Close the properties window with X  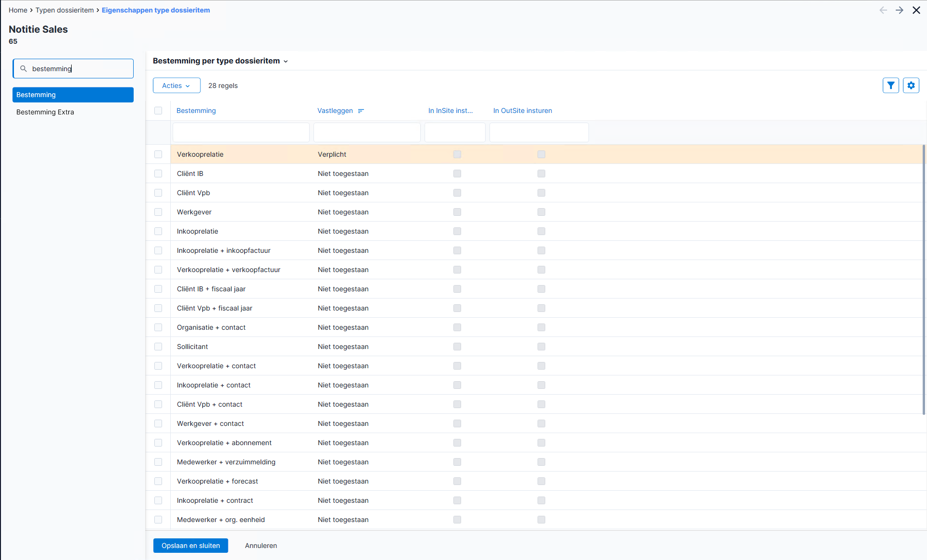916,10
